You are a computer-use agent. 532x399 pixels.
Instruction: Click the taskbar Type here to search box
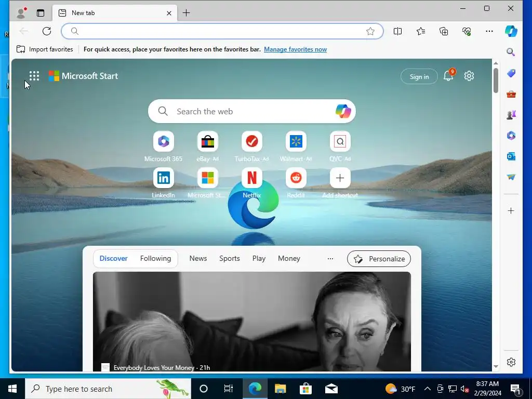pos(108,389)
